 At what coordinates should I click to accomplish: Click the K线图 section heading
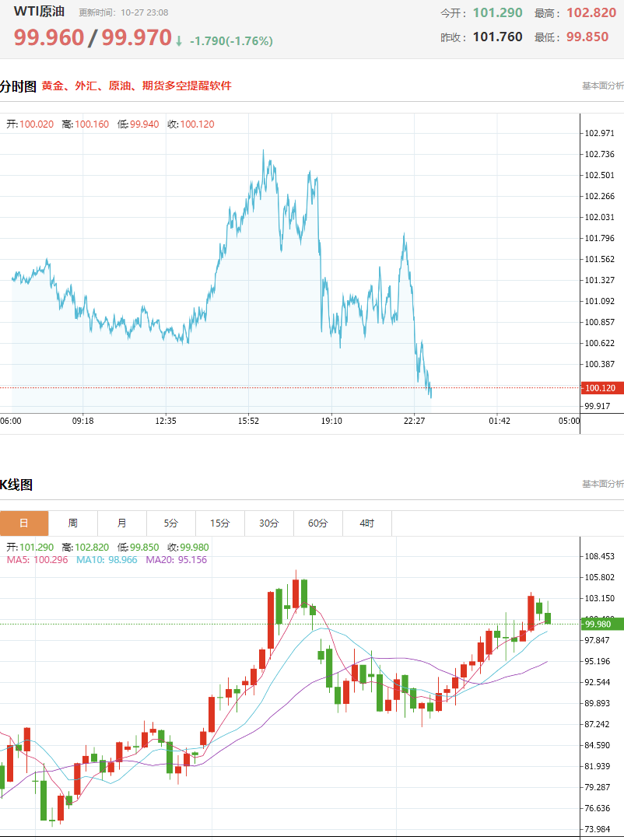tap(16, 485)
